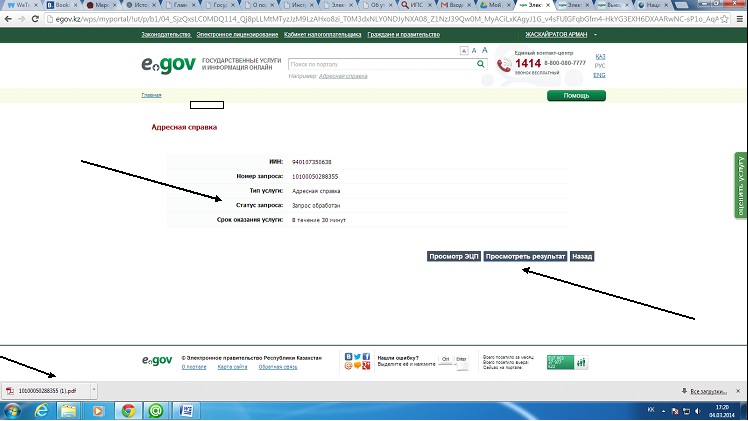
Task: Switch site language to KAZ
Action: [x=599, y=57]
